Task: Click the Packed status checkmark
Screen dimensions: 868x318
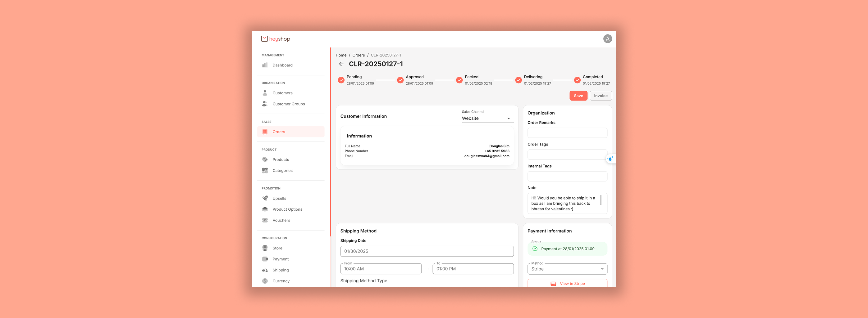Action: (x=459, y=80)
